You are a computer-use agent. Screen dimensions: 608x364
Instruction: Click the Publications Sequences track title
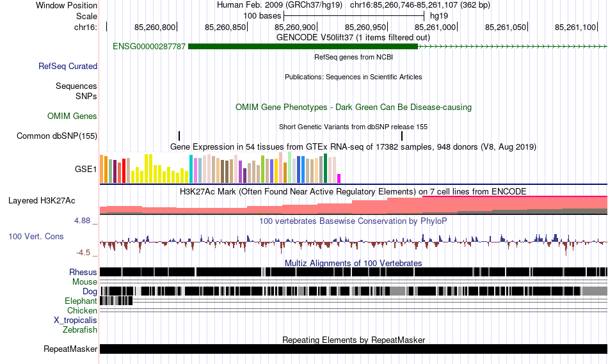click(x=353, y=77)
